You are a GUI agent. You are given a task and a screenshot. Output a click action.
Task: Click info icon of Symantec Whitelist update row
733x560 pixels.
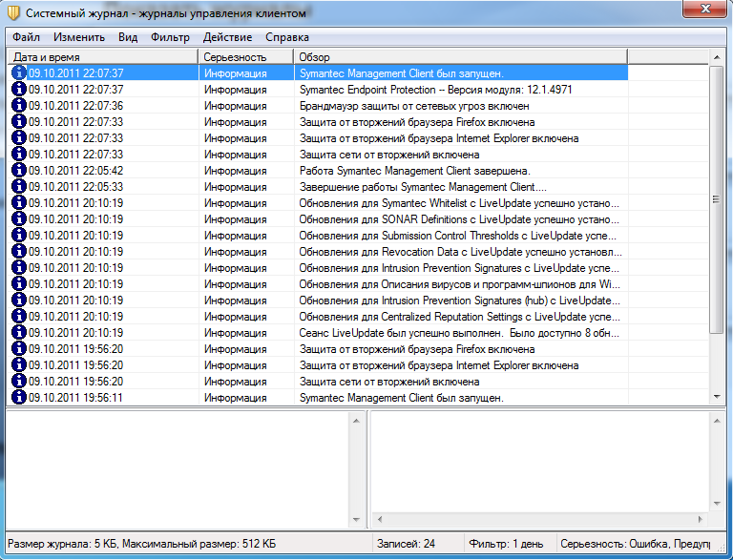pyautogui.click(x=19, y=202)
